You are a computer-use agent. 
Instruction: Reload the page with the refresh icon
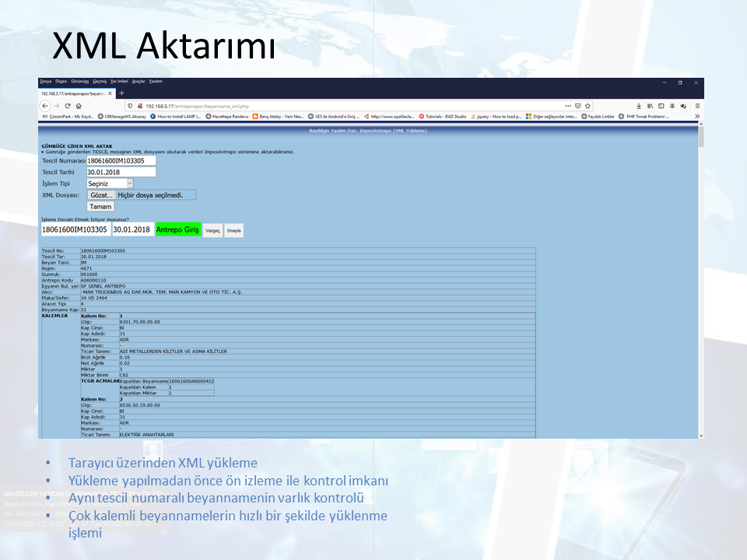pyautogui.click(x=68, y=107)
